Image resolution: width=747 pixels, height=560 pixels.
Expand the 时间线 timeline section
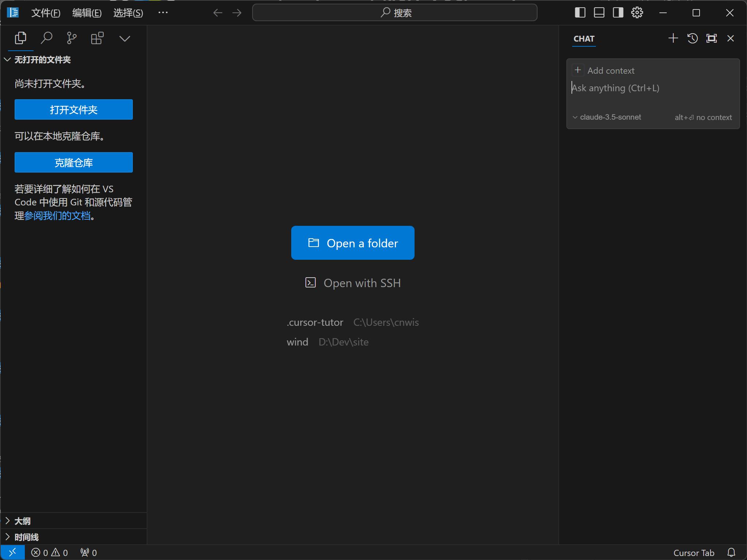coord(26,537)
